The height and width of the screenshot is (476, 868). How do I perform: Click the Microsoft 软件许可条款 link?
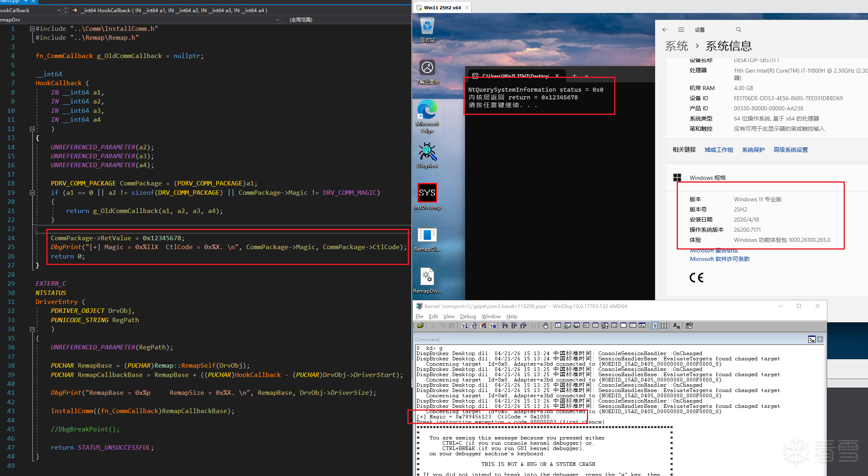[720, 259]
